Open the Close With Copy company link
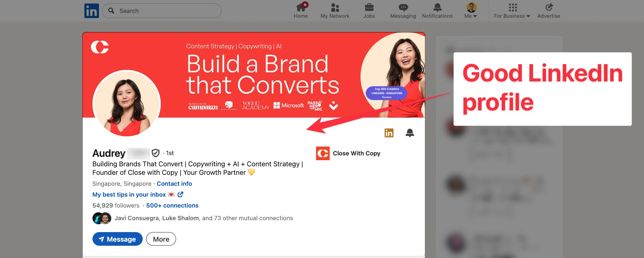This screenshot has width=644, height=258. tap(357, 153)
